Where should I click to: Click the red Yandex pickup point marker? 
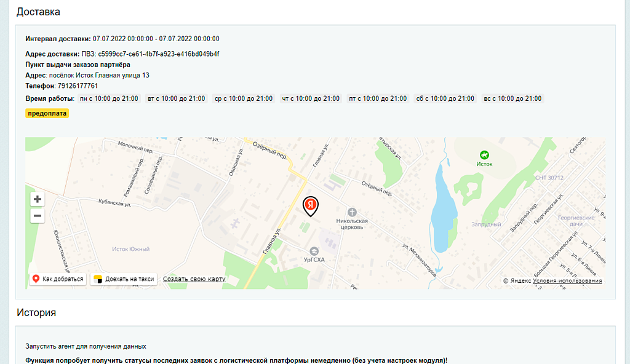click(x=311, y=206)
